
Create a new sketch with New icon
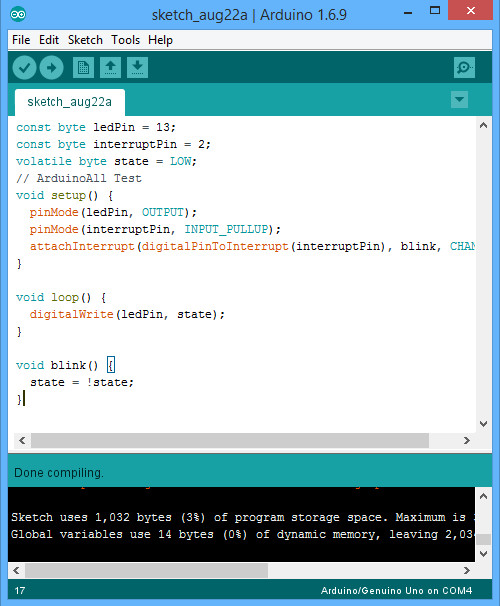pyautogui.click(x=83, y=68)
